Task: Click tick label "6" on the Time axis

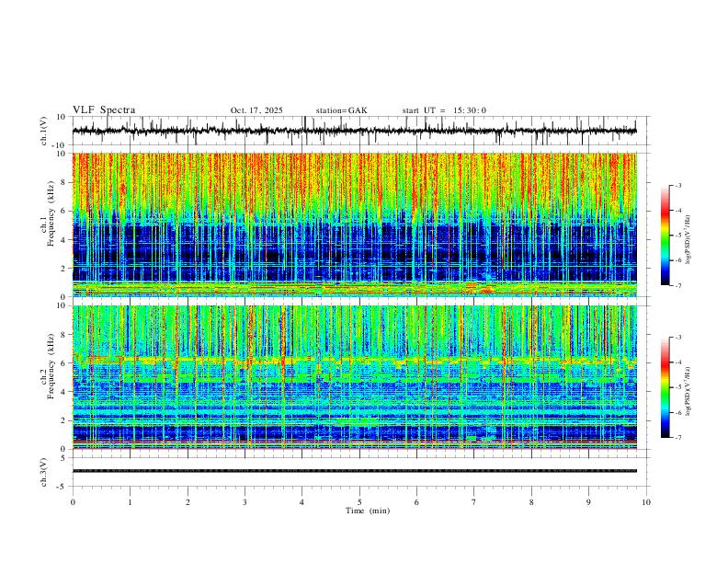Action: [x=417, y=502]
